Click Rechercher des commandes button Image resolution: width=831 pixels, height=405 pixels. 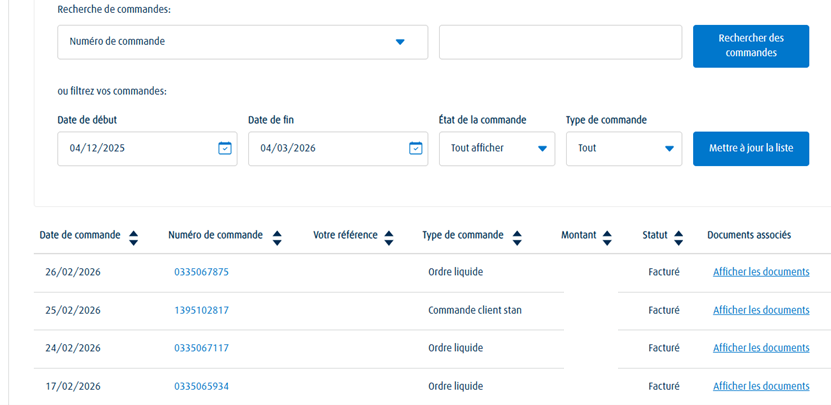click(751, 46)
